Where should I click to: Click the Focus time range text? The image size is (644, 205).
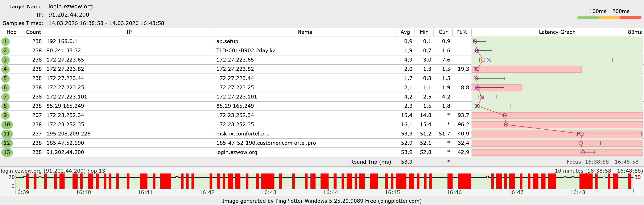(602, 162)
